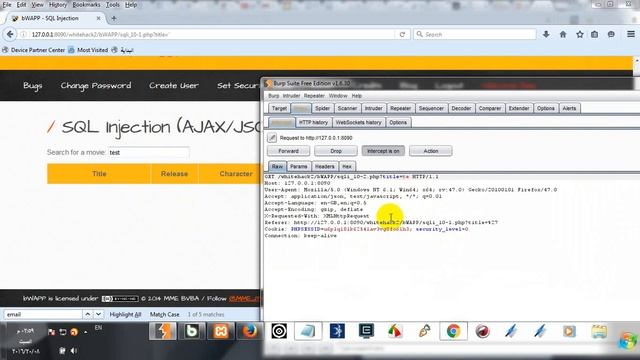Open the Firefox File menu

[7, 5]
